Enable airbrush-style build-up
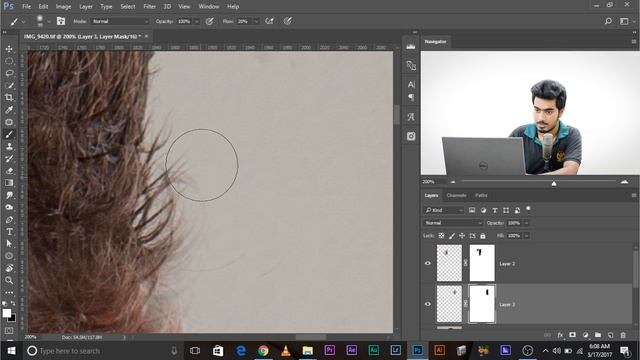Image resolution: width=640 pixels, height=360 pixels. [x=269, y=21]
